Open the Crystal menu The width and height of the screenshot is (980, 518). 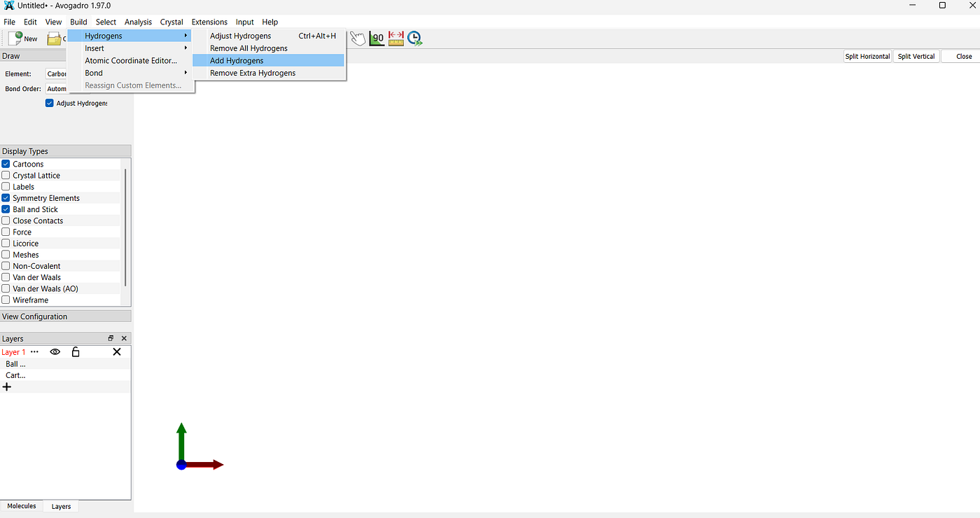171,22
